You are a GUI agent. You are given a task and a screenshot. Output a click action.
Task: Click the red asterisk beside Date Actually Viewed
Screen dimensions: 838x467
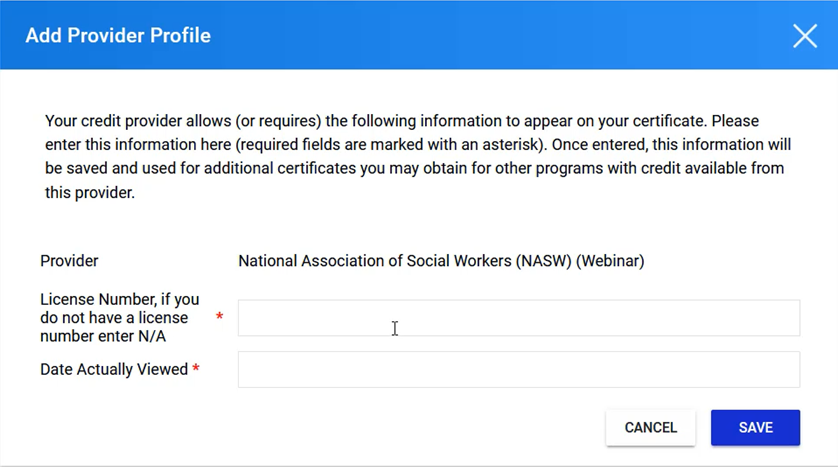coord(196,368)
